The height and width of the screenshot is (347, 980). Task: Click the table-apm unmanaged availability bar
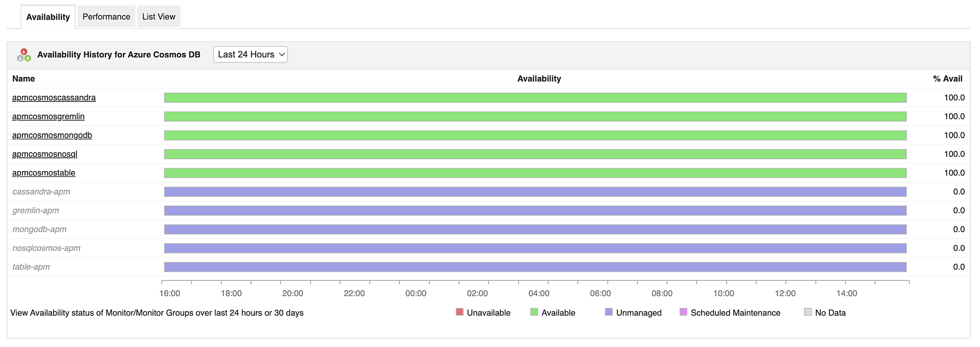[535, 267]
